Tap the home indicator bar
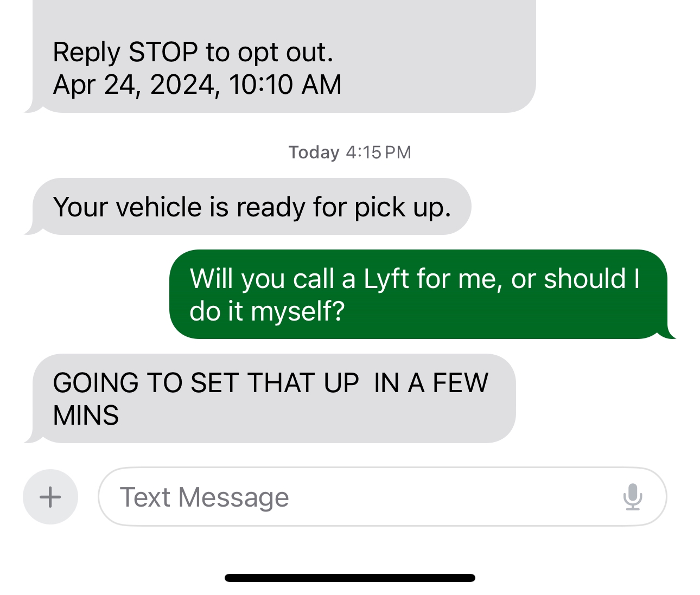700x595 pixels. [x=350, y=578]
